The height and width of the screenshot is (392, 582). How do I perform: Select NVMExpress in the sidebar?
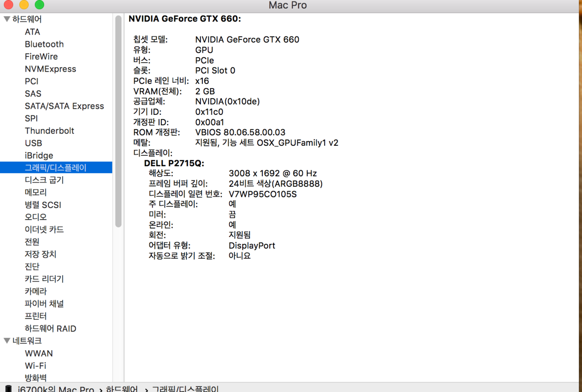point(50,69)
